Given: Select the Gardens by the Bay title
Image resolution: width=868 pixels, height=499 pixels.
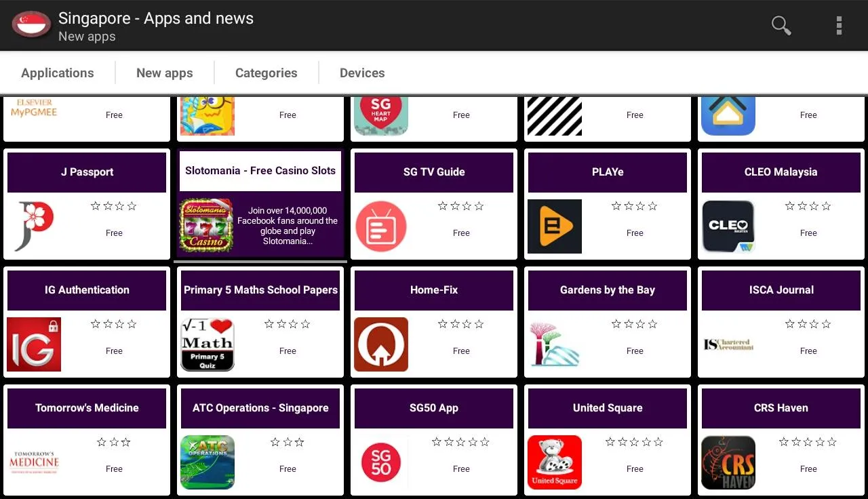Looking at the screenshot, I should (608, 290).
